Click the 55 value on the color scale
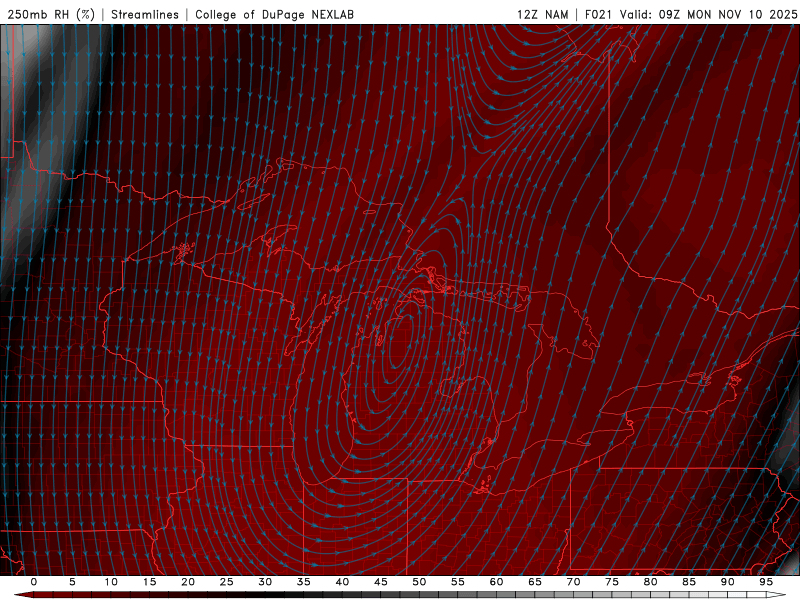 pyautogui.click(x=458, y=582)
